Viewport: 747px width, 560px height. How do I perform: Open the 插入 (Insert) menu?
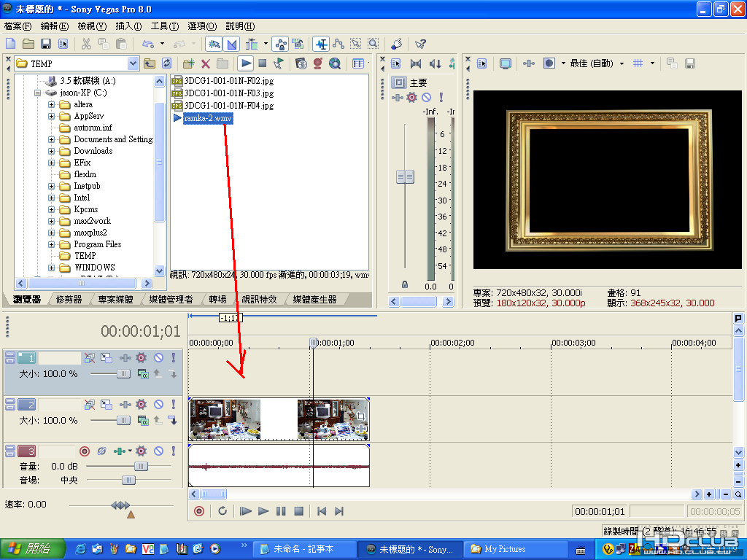[128, 26]
